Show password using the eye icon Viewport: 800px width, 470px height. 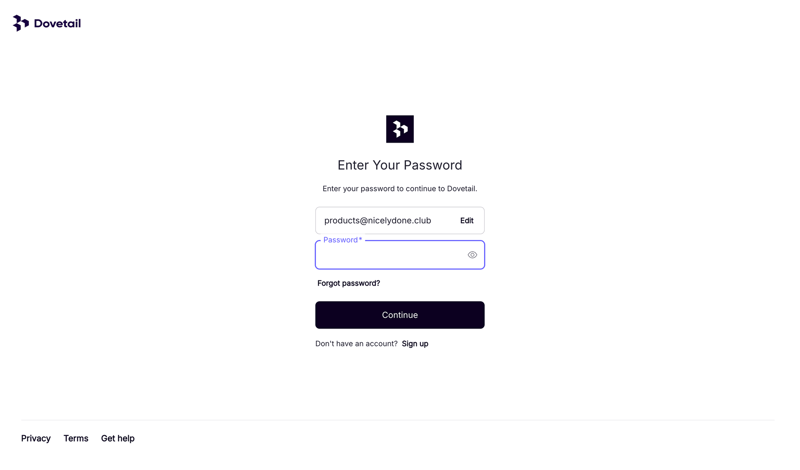[472, 255]
